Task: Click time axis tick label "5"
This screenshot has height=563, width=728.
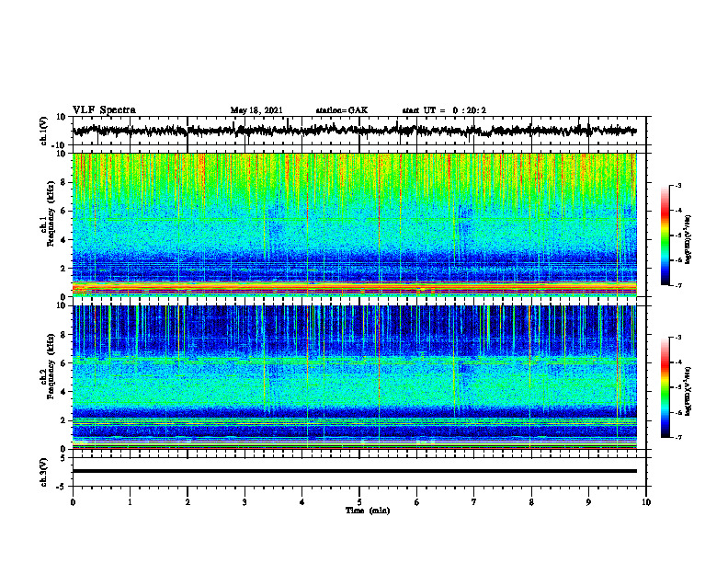Action: (x=359, y=502)
